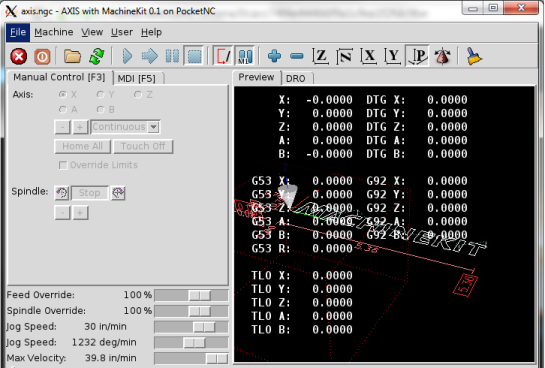Select axis Z radio button

click(x=138, y=95)
